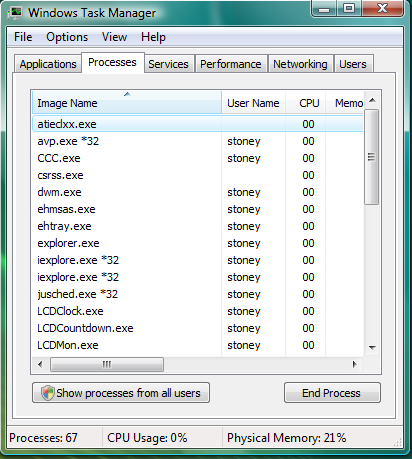Screen dimensions: 412x459
Task: Select the dwm.exe process
Action: point(198,192)
